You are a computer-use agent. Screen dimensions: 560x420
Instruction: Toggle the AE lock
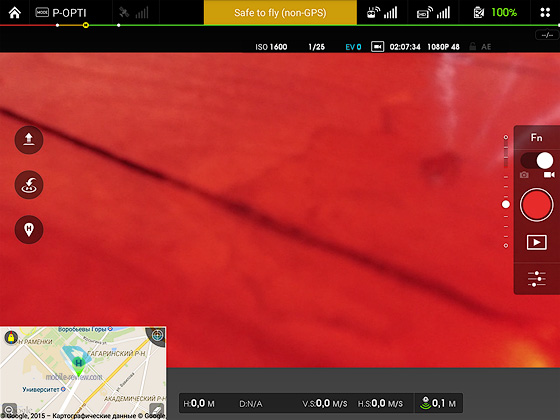coord(480,47)
